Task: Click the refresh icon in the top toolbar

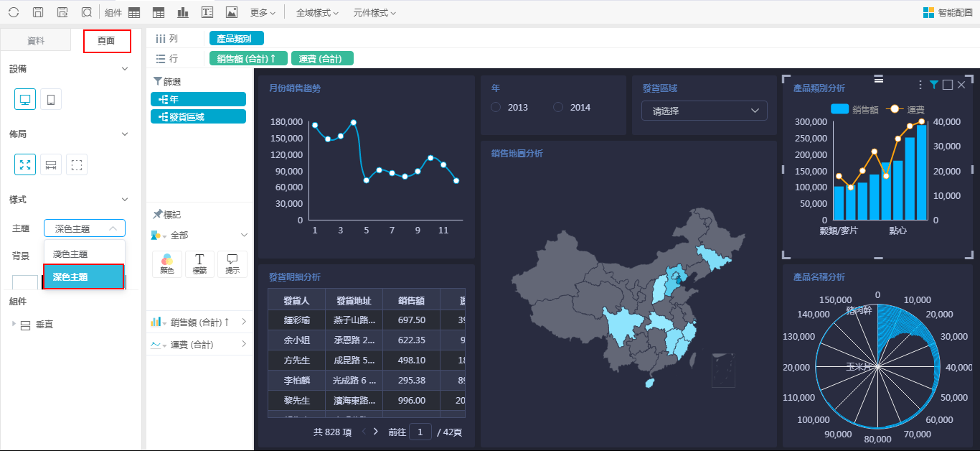Action: coord(14,12)
